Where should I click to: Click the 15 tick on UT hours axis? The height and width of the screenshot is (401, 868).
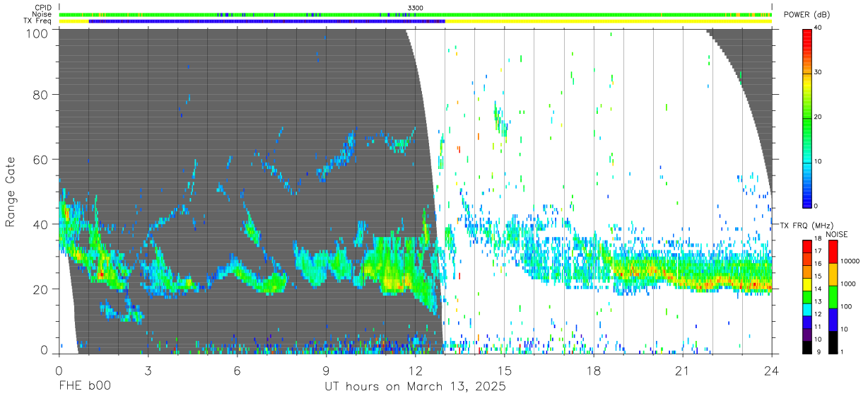click(x=505, y=371)
